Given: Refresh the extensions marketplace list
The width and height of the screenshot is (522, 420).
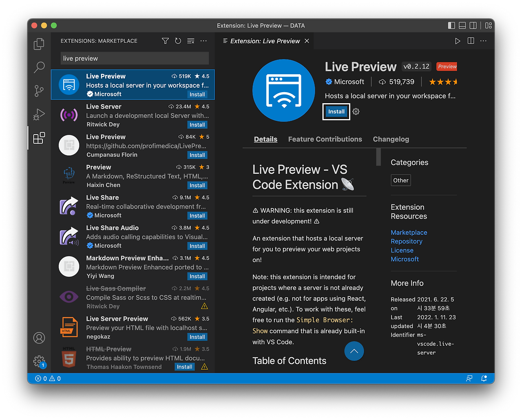Looking at the screenshot, I should (178, 41).
